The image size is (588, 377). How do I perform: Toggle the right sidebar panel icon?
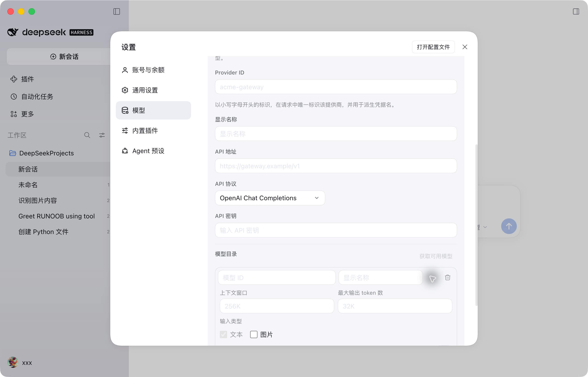[x=576, y=11]
